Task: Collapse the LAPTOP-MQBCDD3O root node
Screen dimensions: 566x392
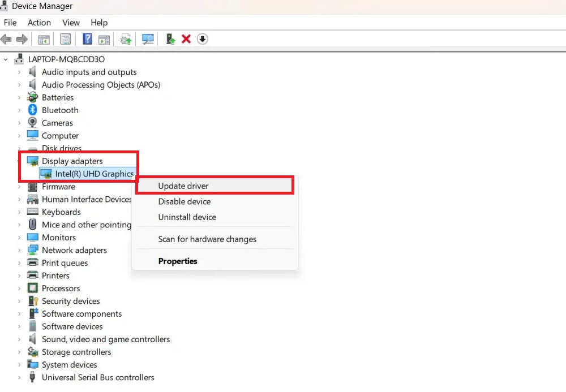Action: [x=6, y=59]
